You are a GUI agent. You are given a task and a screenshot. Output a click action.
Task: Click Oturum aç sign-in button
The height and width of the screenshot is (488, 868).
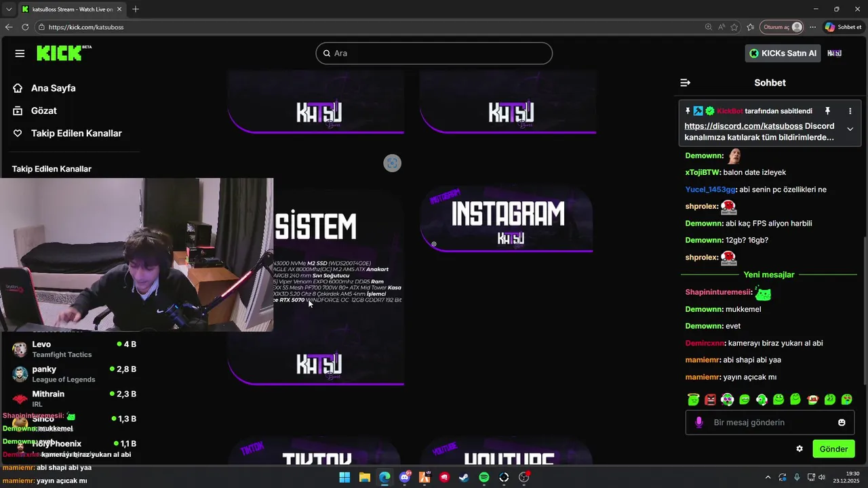pos(782,27)
